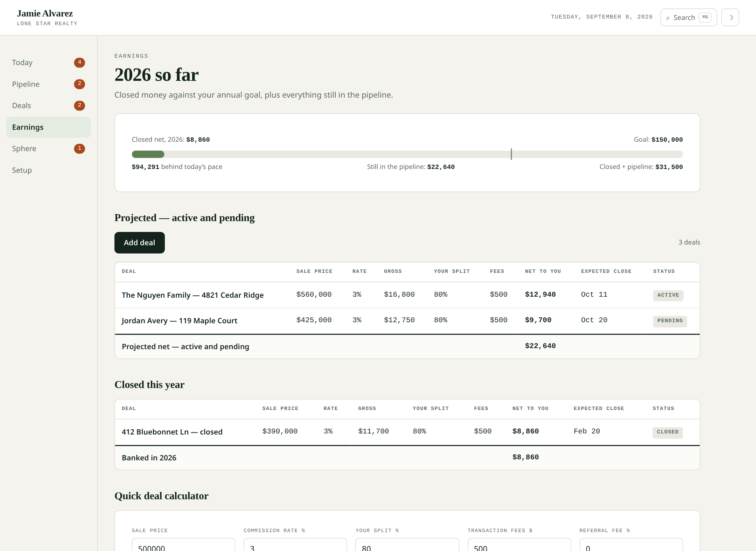
Task: Click the Today badge showing 4
Action: click(x=79, y=63)
